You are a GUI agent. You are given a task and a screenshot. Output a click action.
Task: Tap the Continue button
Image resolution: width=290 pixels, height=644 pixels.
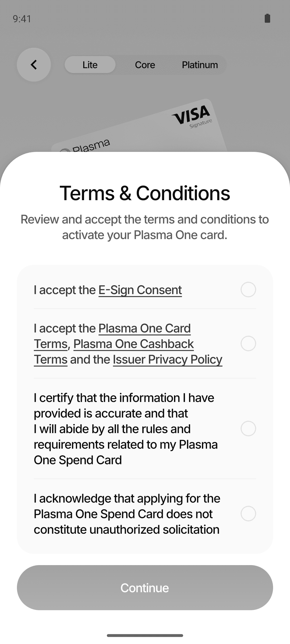[145, 588]
